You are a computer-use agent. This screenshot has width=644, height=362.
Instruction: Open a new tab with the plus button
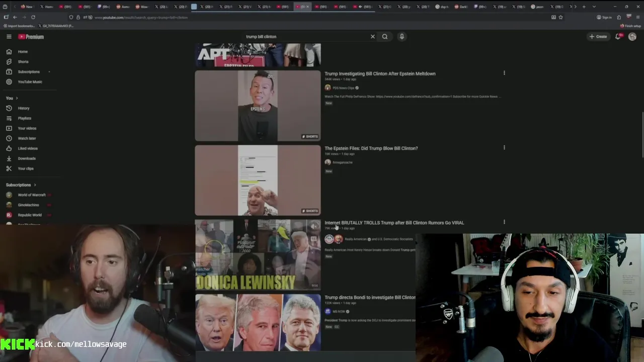tap(584, 7)
